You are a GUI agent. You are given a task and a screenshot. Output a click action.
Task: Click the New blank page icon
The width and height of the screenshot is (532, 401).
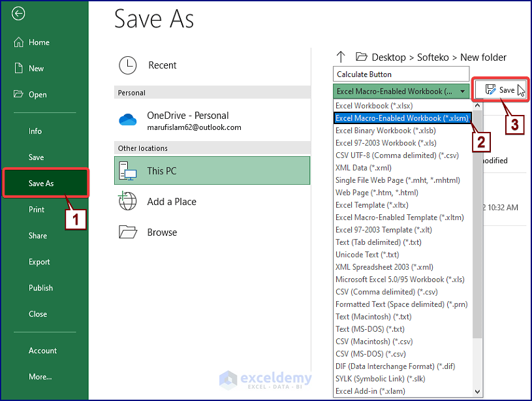coord(19,68)
